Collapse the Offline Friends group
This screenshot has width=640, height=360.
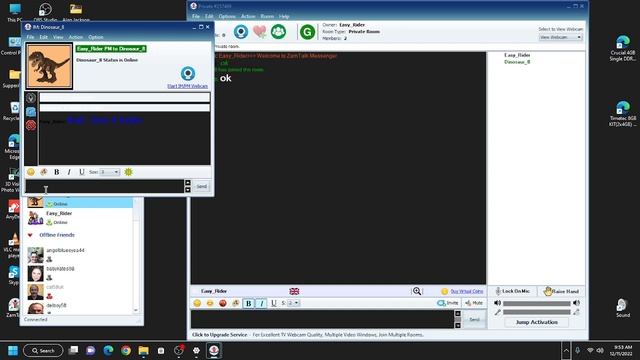point(30,235)
